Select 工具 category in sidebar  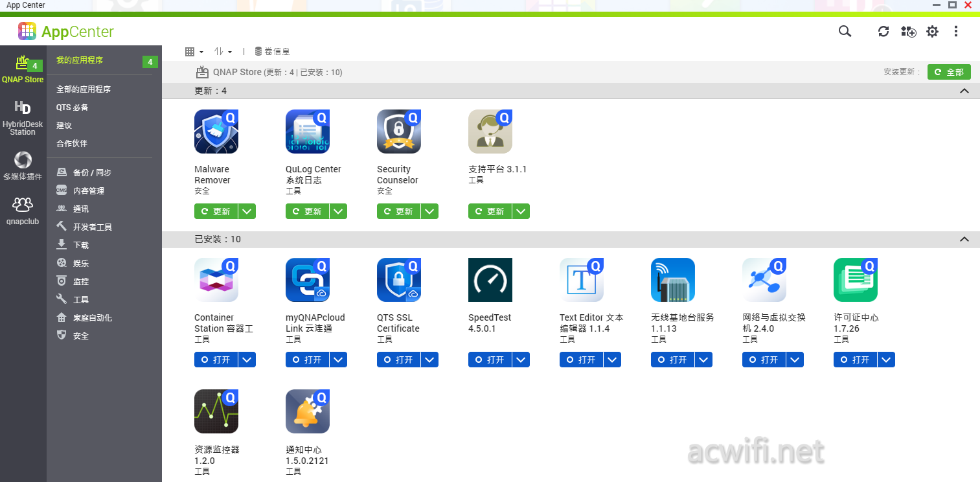tap(73, 300)
